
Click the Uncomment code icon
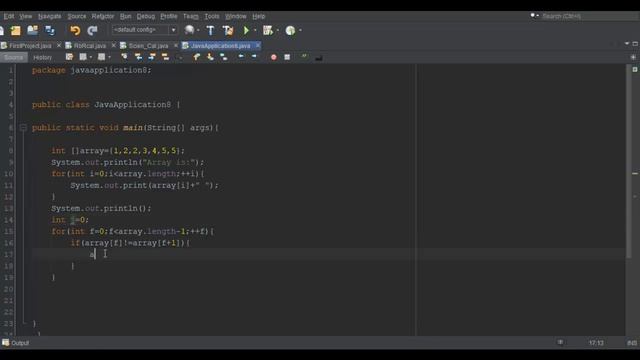pyautogui.click(x=319, y=58)
